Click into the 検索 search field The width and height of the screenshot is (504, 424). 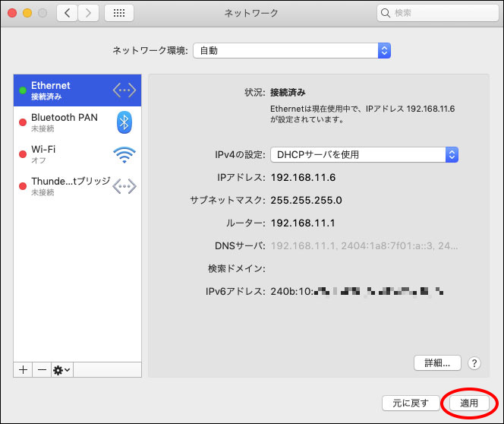[x=438, y=13]
